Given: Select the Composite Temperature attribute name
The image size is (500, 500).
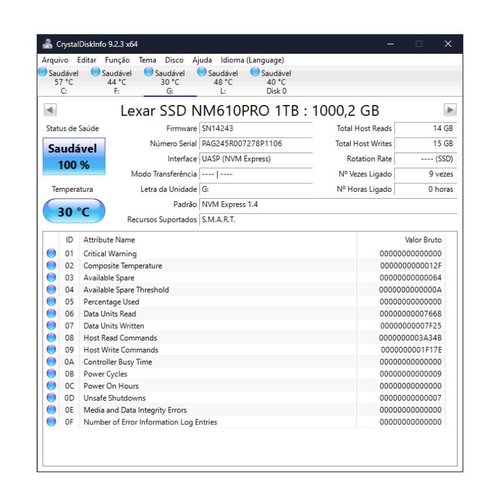Looking at the screenshot, I should [x=123, y=266].
